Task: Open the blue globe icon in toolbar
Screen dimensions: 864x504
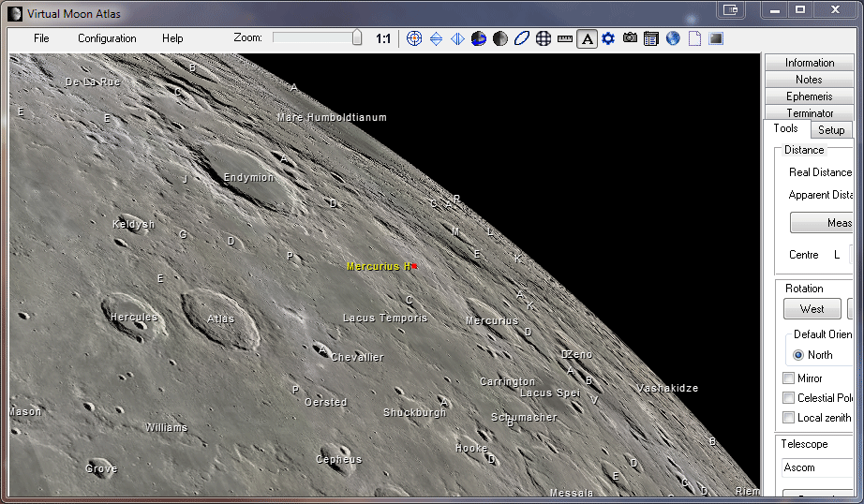Action: 673,38
